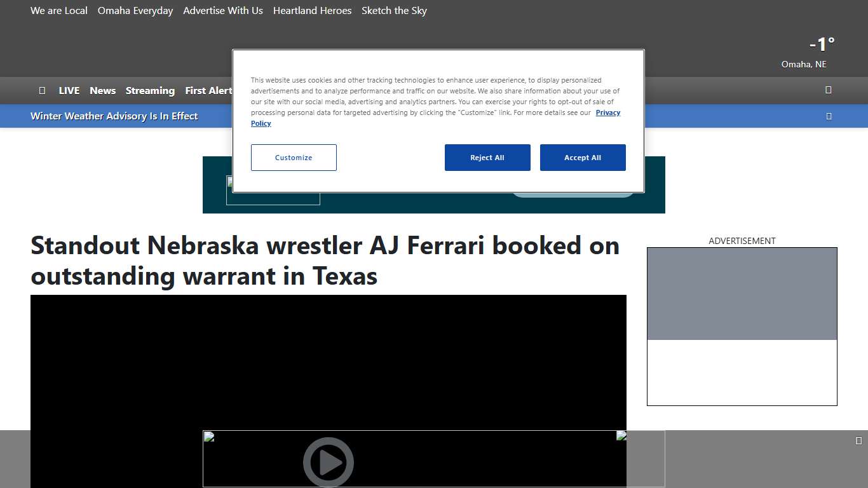Open the Omaha, NE weather location

(804, 64)
